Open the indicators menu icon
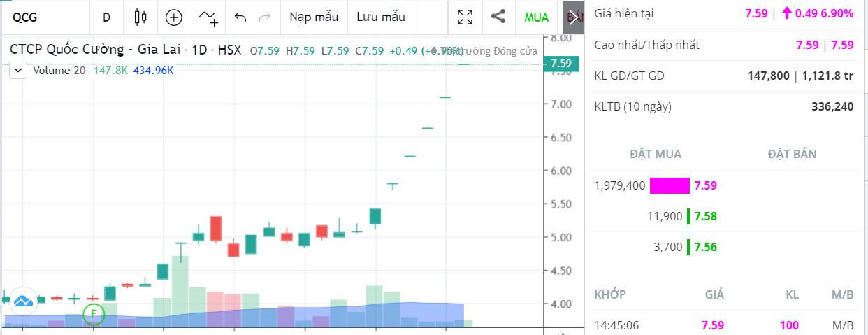Viewport: 868px width, 335px height. point(208,17)
